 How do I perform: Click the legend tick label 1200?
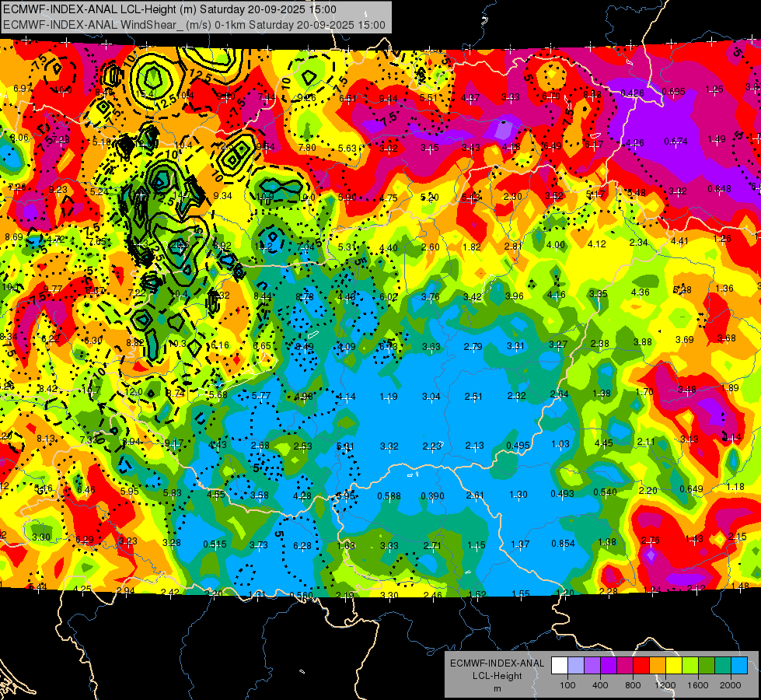coord(665,685)
